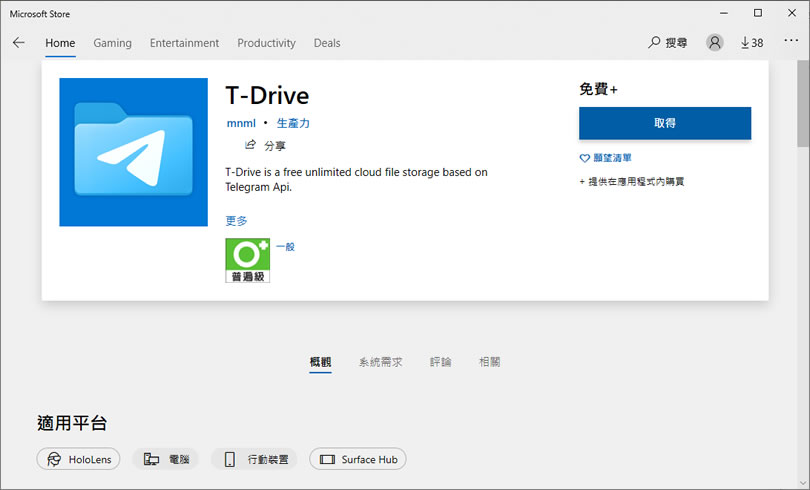The width and height of the screenshot is (810, 490).
Task: Expand description with 更多 link
Action: [x=236, y=220]
